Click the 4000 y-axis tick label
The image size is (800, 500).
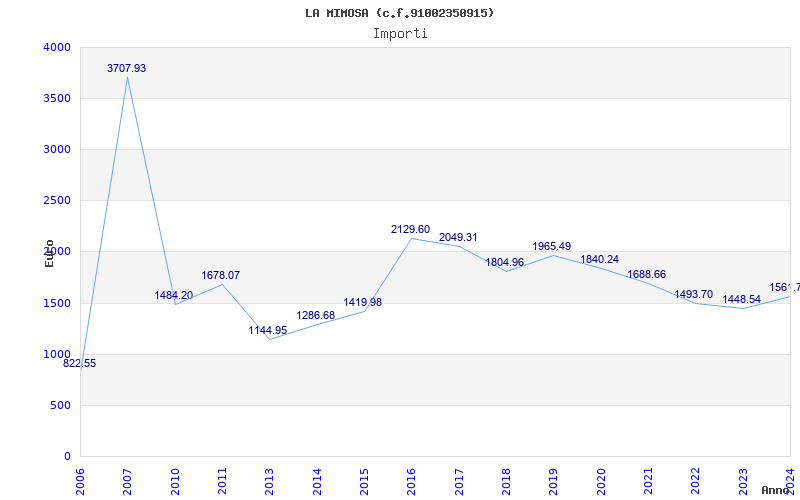[57, 47]
